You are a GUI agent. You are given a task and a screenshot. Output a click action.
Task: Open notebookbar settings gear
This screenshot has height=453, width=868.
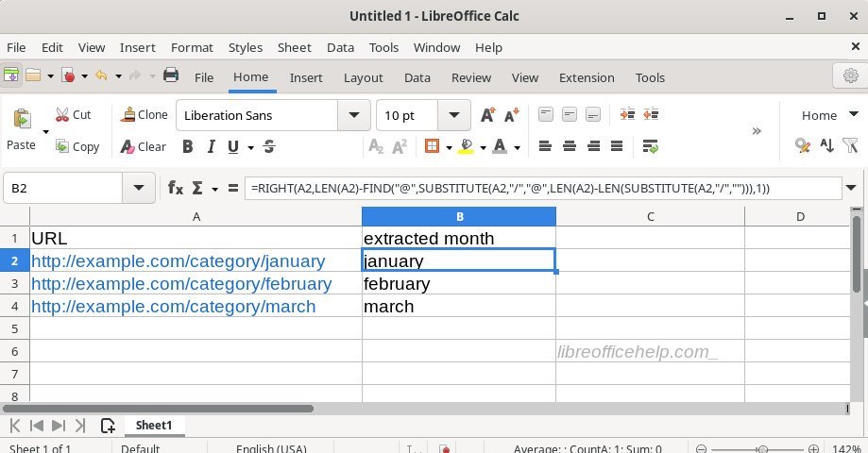850,75
